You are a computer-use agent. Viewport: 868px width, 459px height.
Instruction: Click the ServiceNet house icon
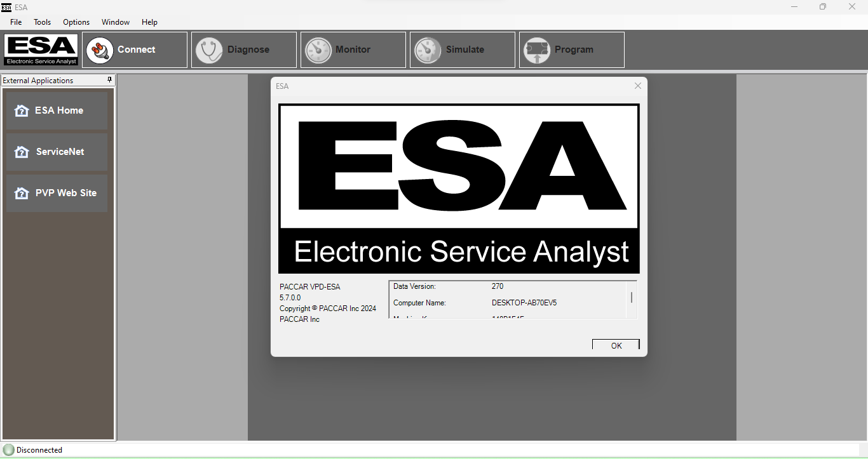(22, 152)
